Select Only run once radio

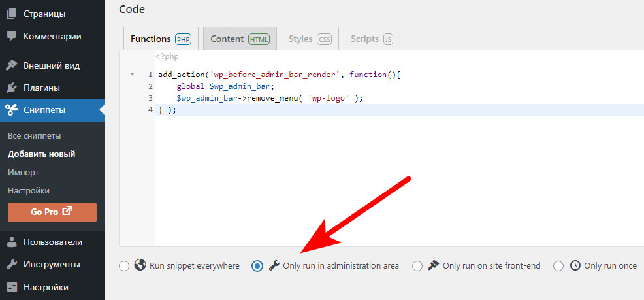[558, 266]
